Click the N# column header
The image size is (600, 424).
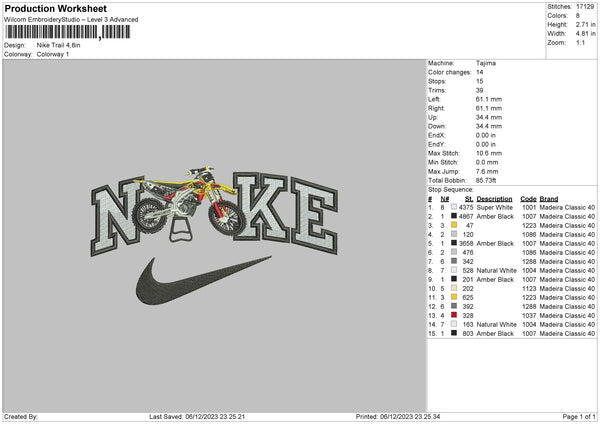445,199
